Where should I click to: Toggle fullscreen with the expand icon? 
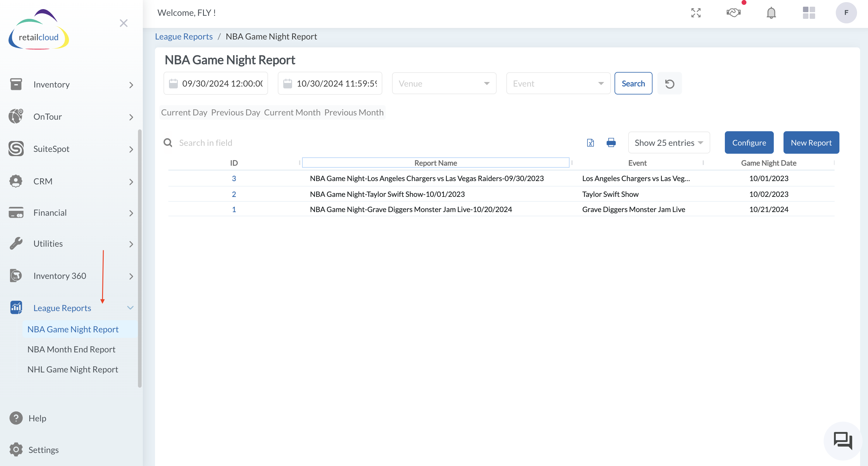[x=696, y=13]
